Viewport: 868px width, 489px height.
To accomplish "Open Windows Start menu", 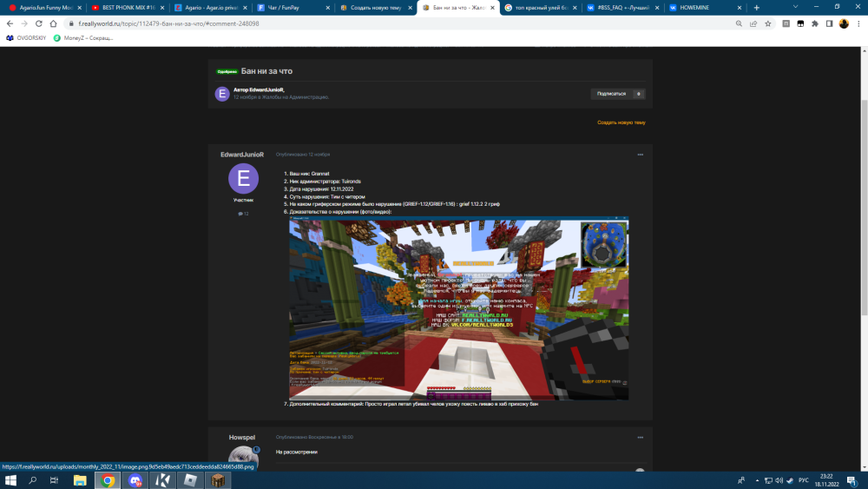I will [x=10, y=480].
